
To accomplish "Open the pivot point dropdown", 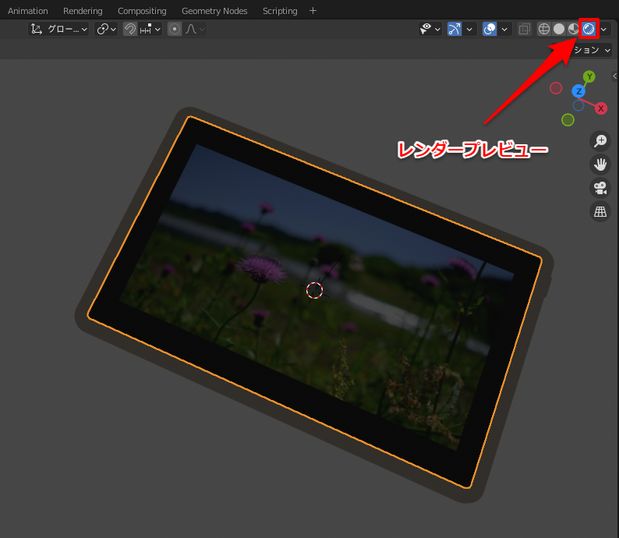I will [107, 29].
